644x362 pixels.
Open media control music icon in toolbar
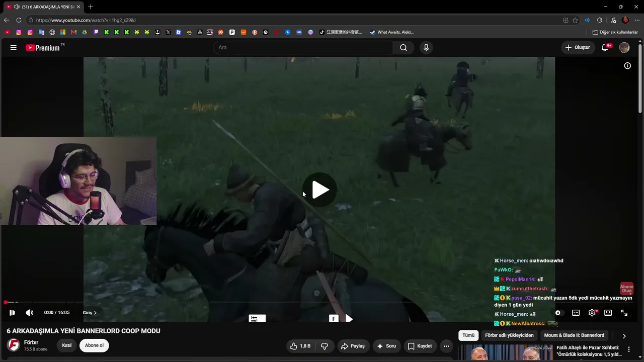(613, 20)
